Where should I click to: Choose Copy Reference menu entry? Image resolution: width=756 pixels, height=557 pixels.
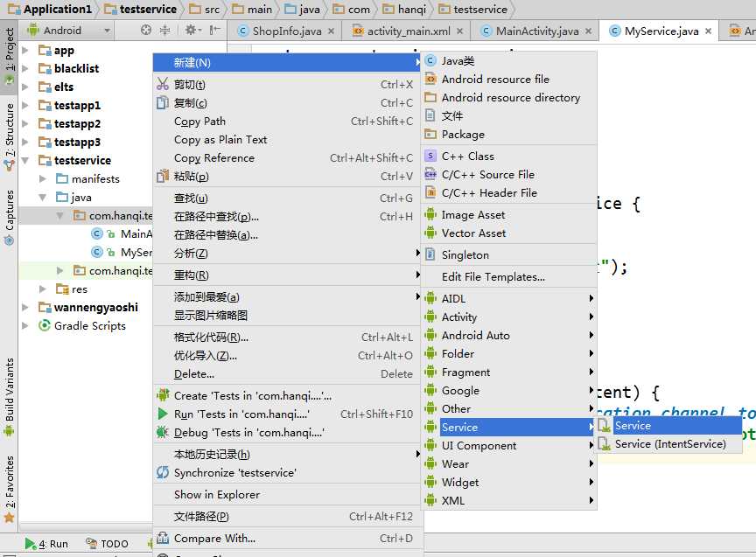pos(287,158)
